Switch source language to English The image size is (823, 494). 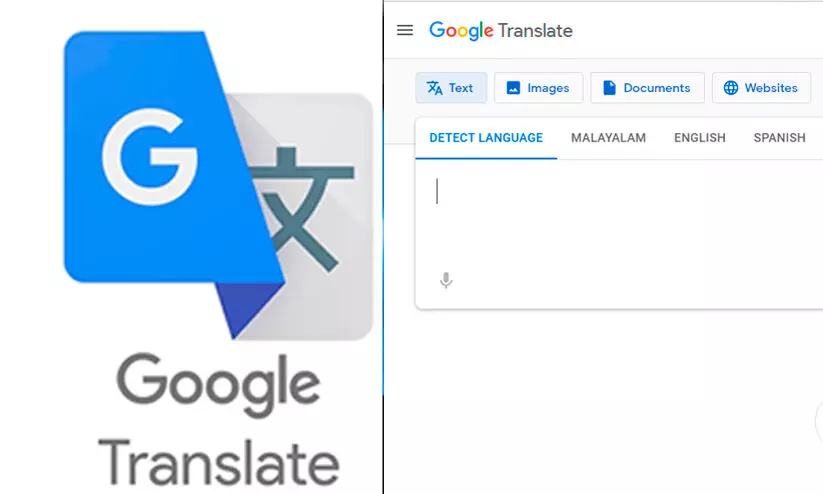(x=700, y=138)
